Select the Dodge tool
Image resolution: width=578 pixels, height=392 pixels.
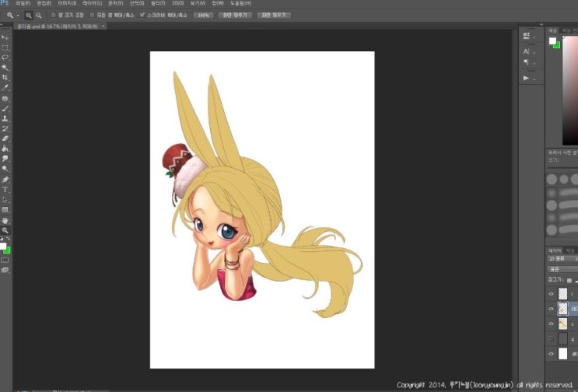[5, 168]
